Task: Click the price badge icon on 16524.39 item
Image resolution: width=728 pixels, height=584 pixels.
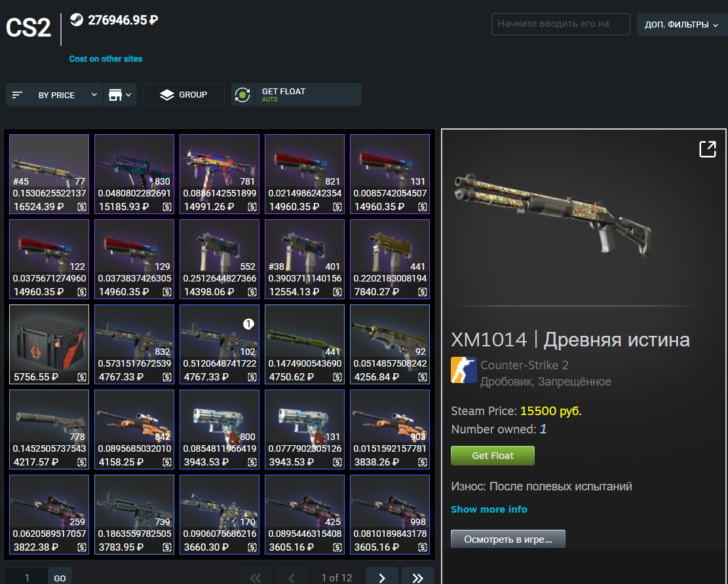Action: point(82,207)
